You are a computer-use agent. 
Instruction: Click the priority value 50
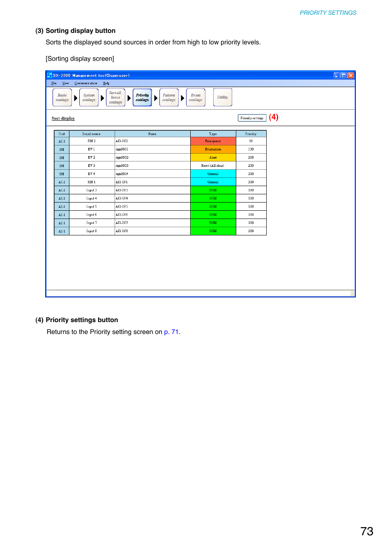(x=251, y=141)
